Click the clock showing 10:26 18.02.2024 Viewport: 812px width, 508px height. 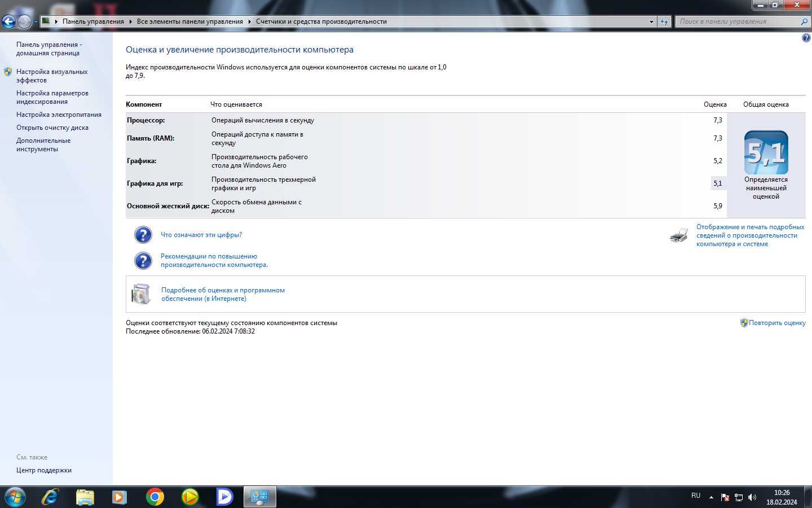point(782,497)
